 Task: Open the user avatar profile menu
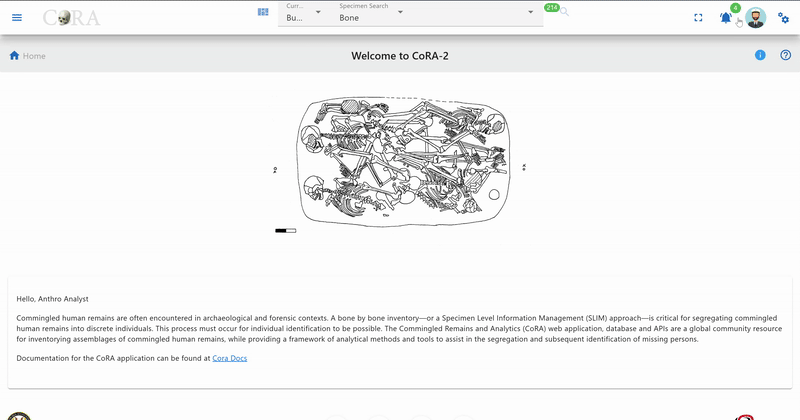pos(756,18)
